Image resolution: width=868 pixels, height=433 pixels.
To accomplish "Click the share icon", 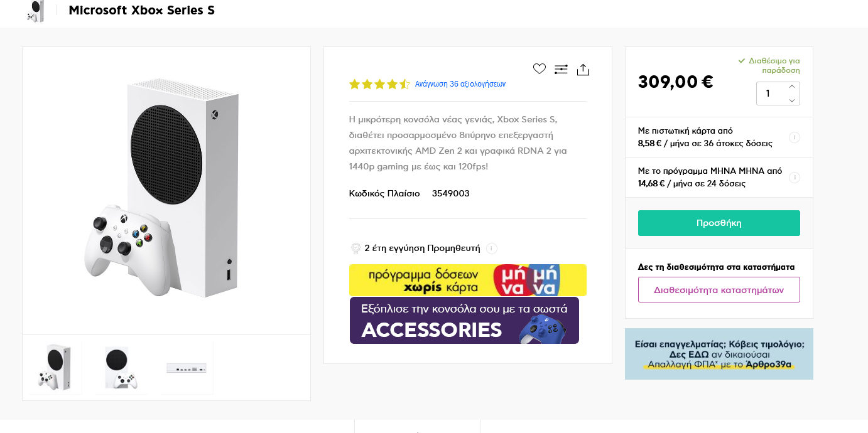I will (583, 70).
